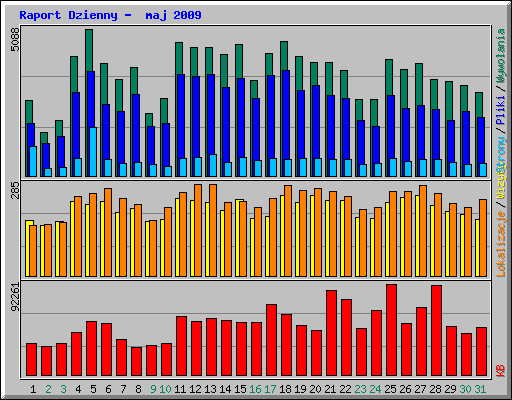
Task: Click day label '15' on the x-axis
Action: point(240,389)
